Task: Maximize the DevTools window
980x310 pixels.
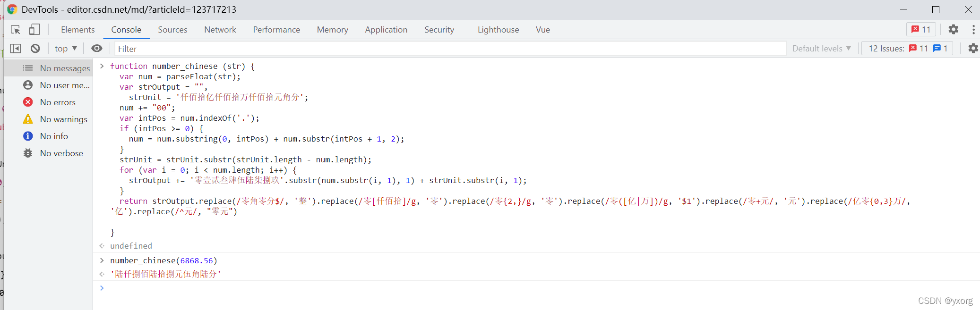Action: 936,9
